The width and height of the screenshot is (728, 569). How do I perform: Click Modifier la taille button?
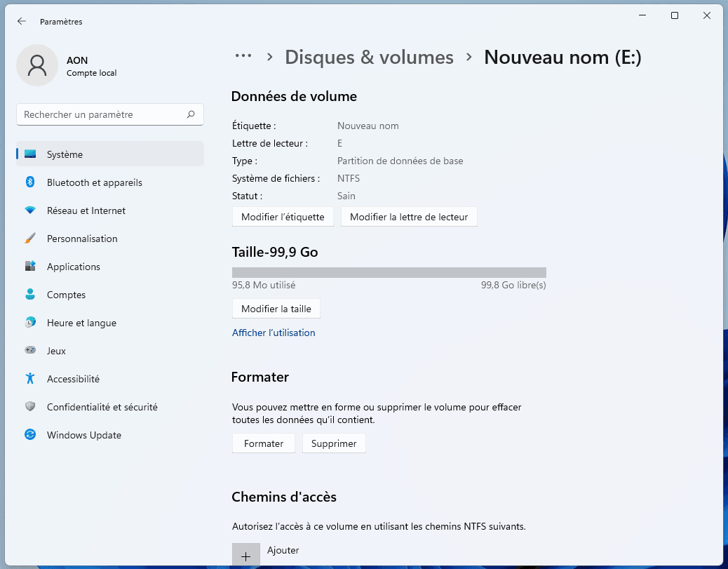point(276,309)
